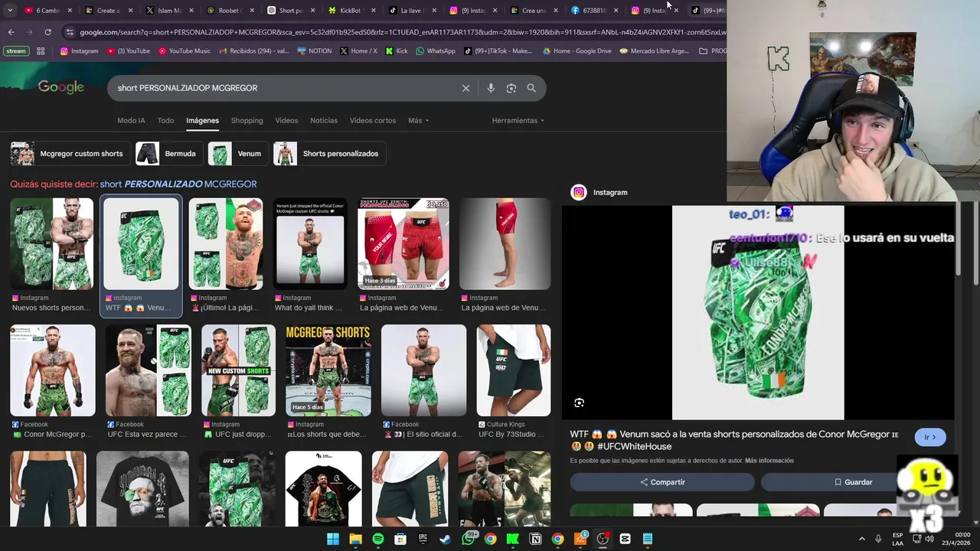Image resolution: width=980 pixels, height=551 pixels.
Task: Show hidden system tray icons
Action: [x=861, y=539]
